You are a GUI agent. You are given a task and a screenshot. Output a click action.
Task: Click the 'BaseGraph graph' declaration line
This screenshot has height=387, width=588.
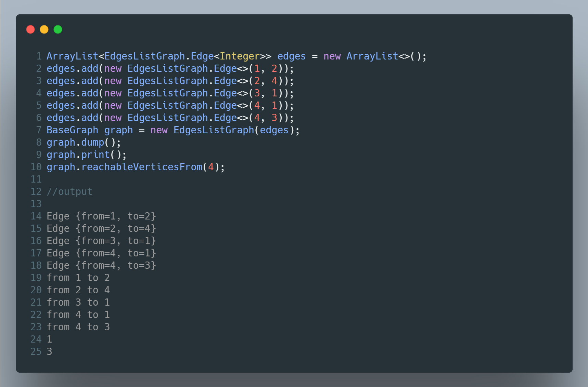pyautogui.click(x=173, y=130)
